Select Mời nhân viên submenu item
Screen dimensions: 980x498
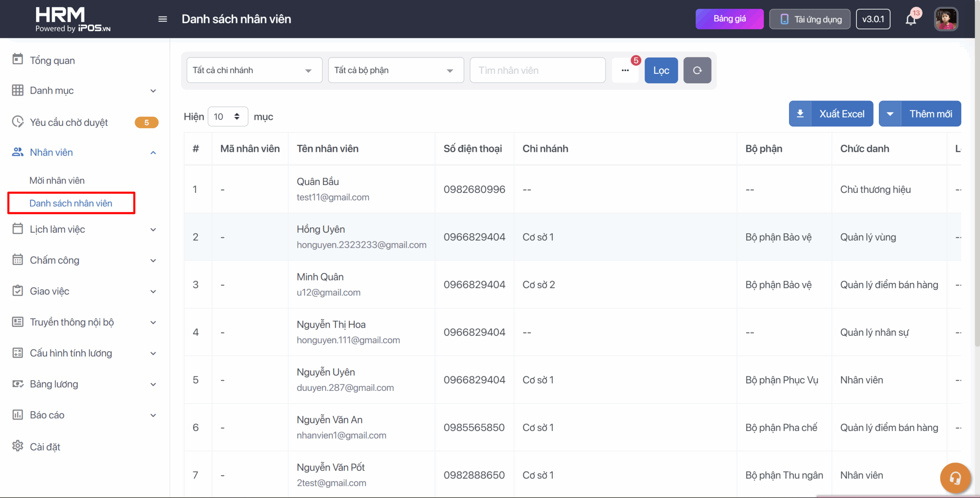(x=57, y=181)
